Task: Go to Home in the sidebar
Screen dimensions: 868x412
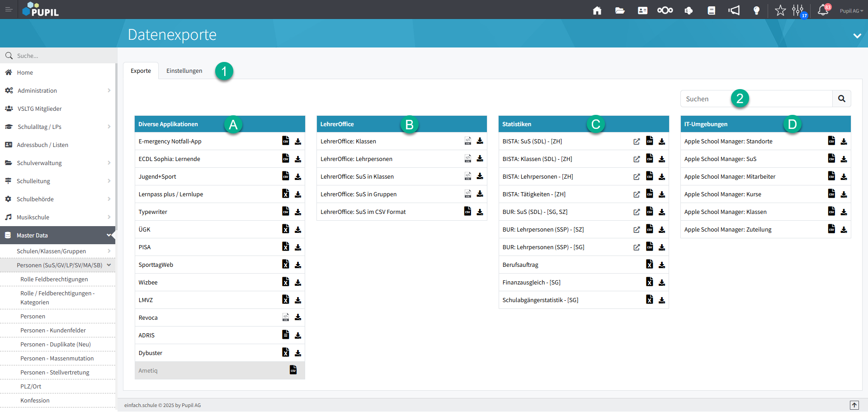Action: pos(57,72)
